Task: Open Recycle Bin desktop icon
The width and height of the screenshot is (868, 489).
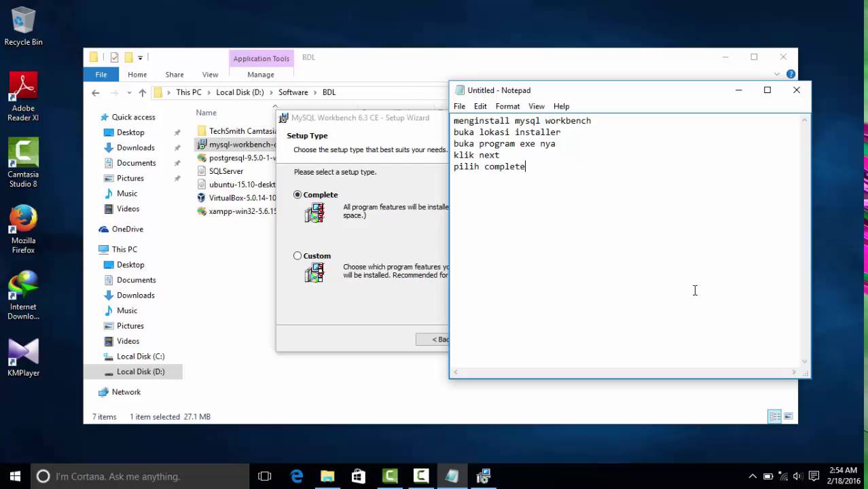Action: click(x=23, y=27)
